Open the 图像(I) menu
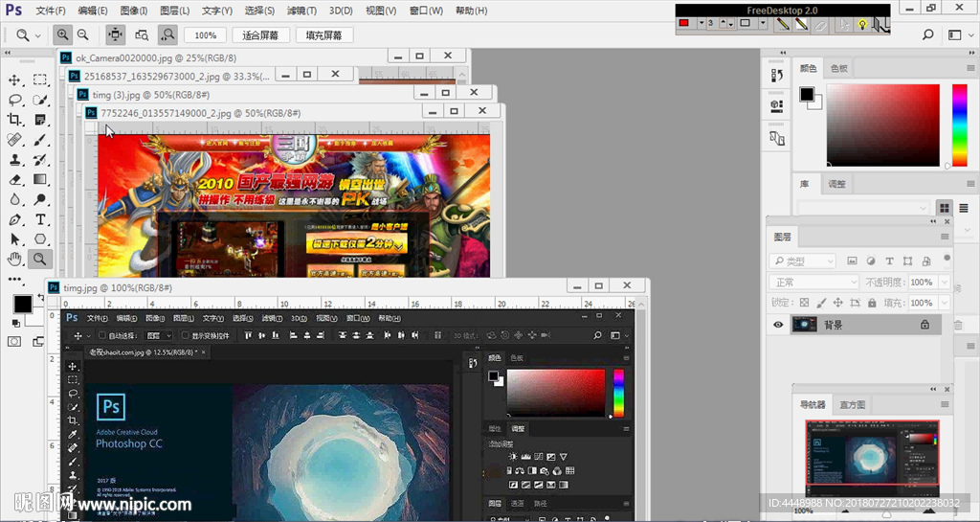The height and width of the screenshot is (522, 980). click(134, 11)
